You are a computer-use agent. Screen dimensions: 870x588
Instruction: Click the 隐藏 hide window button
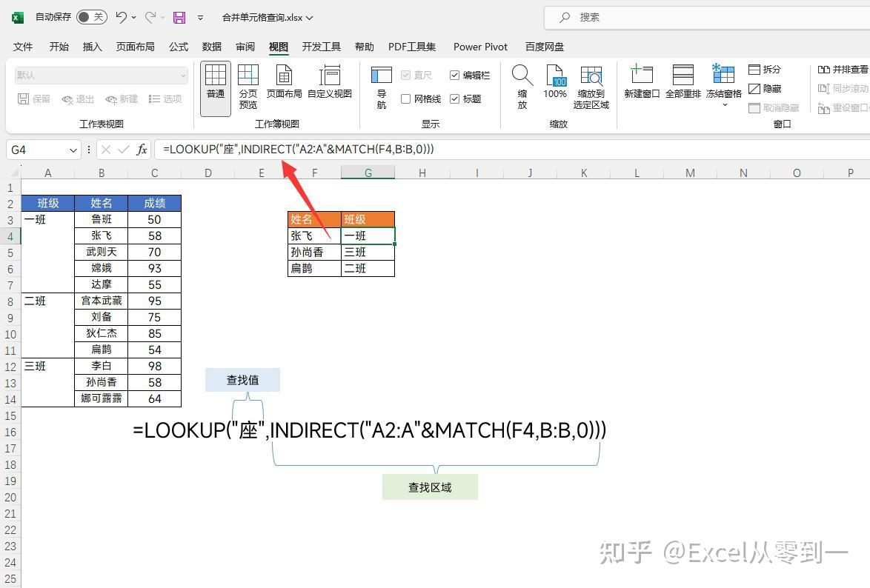point(765,89)
